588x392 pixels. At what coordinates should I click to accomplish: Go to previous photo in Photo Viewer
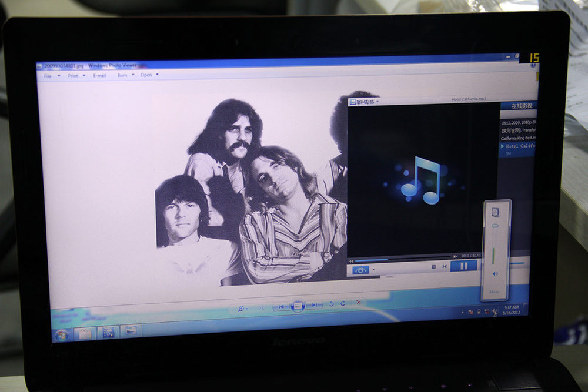[281, 307]
